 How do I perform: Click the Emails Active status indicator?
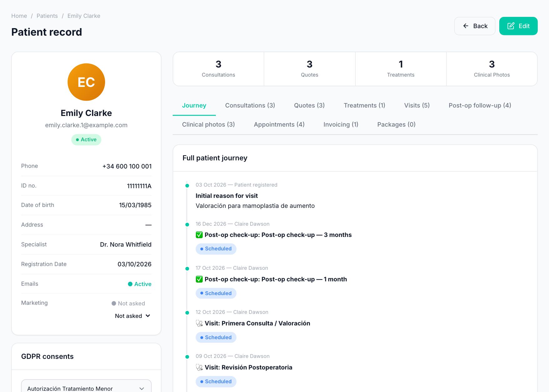coord(140,284)
